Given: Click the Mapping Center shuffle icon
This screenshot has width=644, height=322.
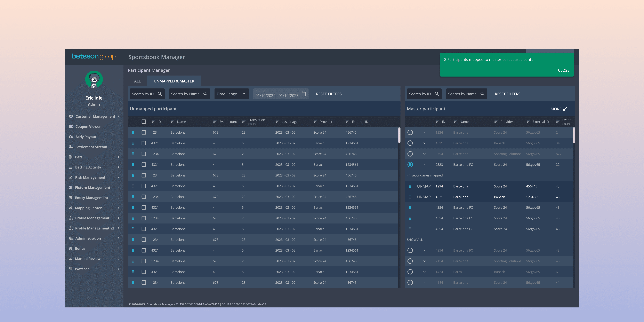Looking at the screenshot, I should [x=71, y=208].
